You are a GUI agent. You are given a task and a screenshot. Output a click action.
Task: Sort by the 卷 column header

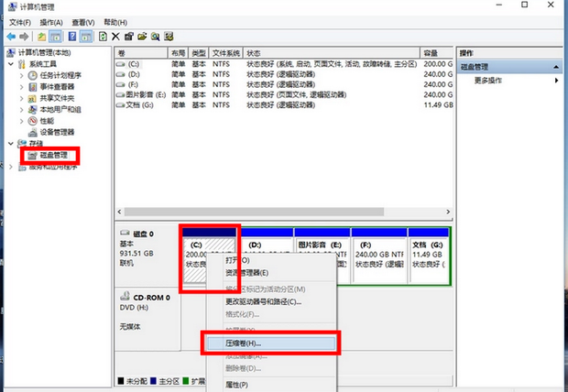[141, 53]
